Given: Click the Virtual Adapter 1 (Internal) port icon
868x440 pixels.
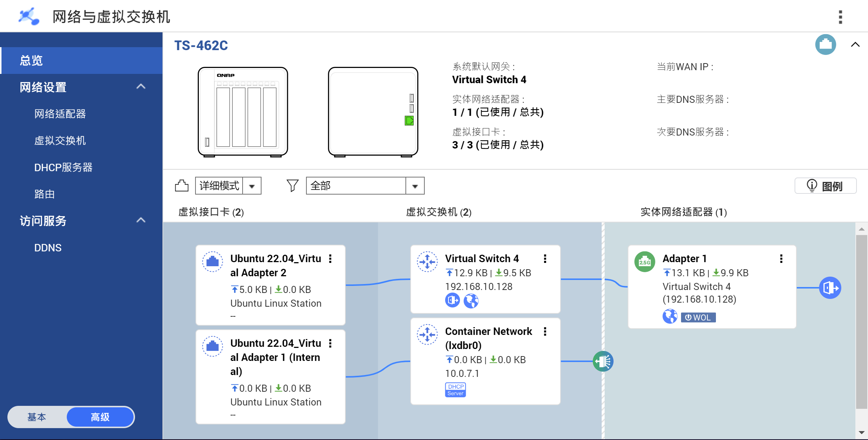Looking at the screenshot, I should tap(212, 346).
